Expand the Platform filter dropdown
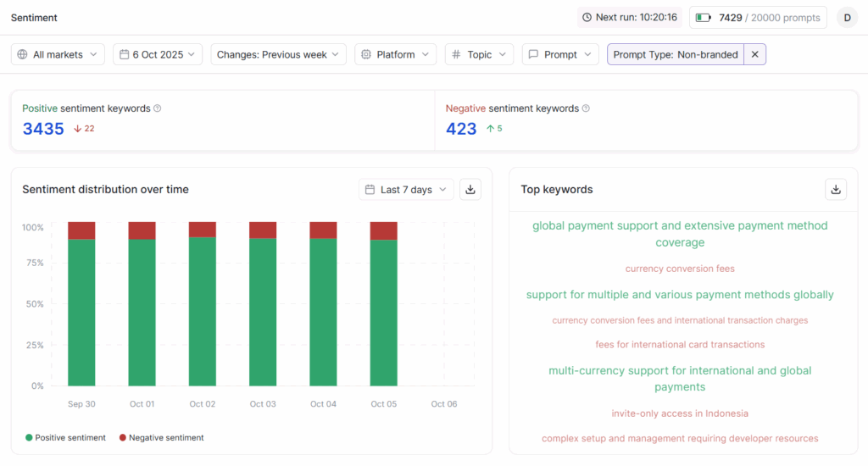 (396, 54)
